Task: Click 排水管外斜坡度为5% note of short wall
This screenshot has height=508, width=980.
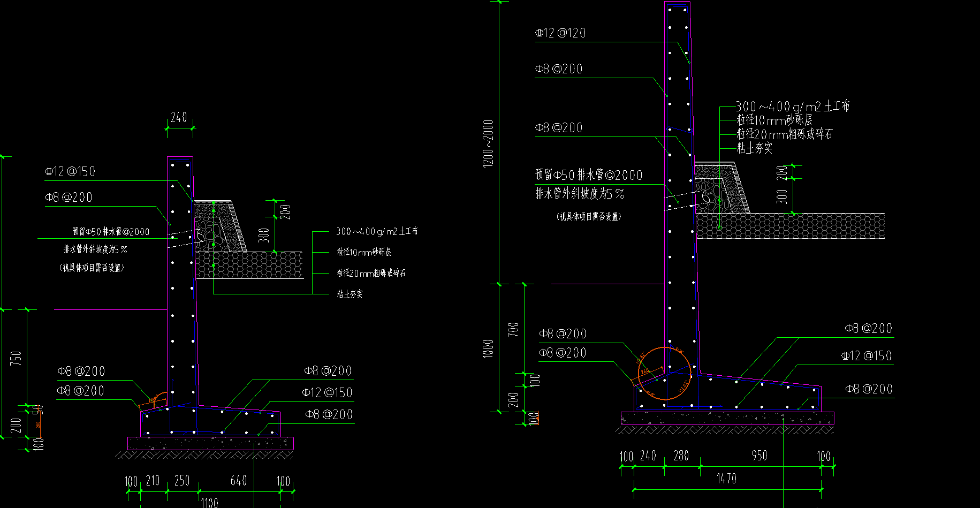Action: 95,249
